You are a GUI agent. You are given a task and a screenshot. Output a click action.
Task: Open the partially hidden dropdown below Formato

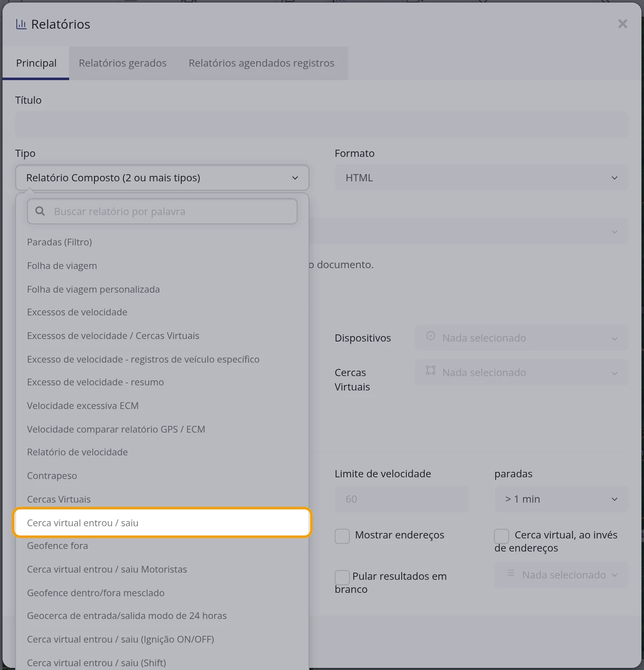(468, 231)
